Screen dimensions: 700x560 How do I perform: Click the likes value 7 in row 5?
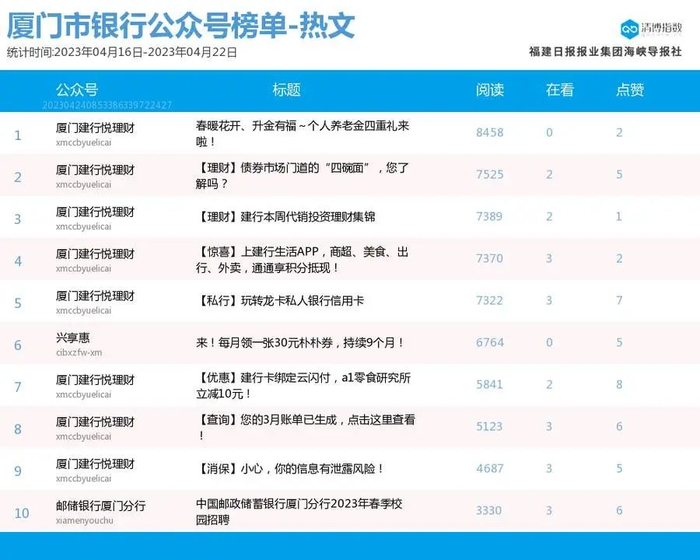619,301
